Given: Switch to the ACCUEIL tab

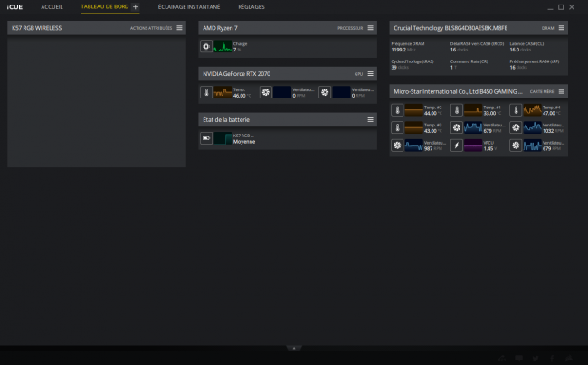Looking at the screenshot, I should (52, 6).
